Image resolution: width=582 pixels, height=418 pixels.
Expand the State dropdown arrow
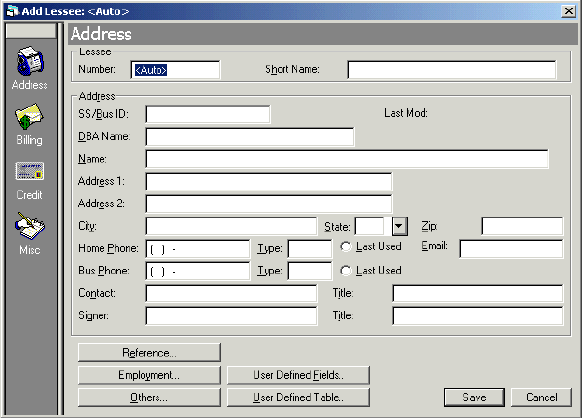[399, 226]
